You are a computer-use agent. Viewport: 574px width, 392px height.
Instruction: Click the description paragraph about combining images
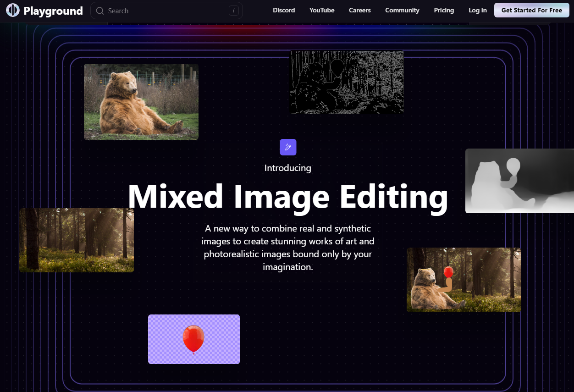(x=288, y=247)
